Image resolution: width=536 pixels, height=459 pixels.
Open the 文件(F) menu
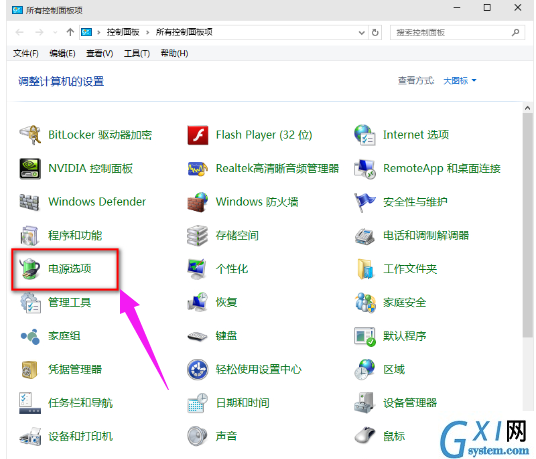pyautogui.click(x=26, y=53)
